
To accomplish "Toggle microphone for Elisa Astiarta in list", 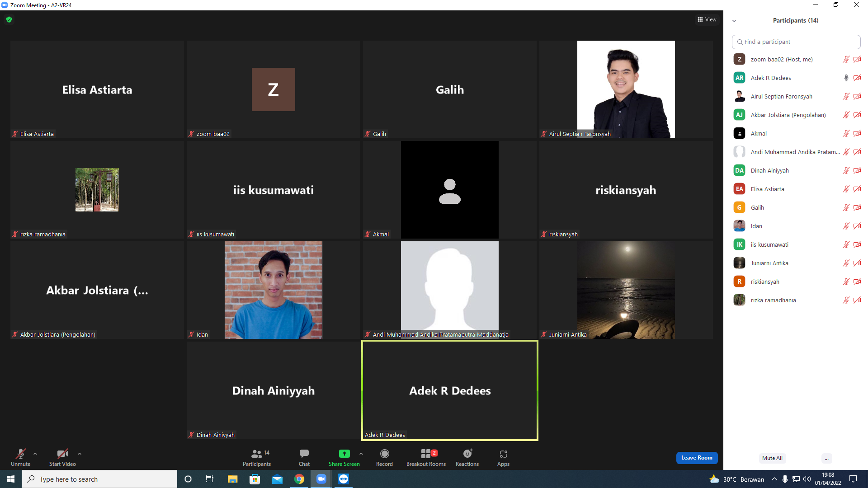I will pos(846,189).
